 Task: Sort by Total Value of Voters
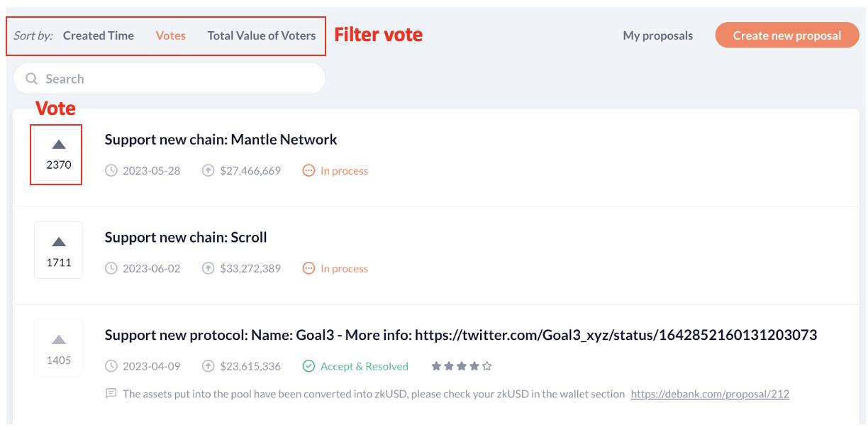262,35
